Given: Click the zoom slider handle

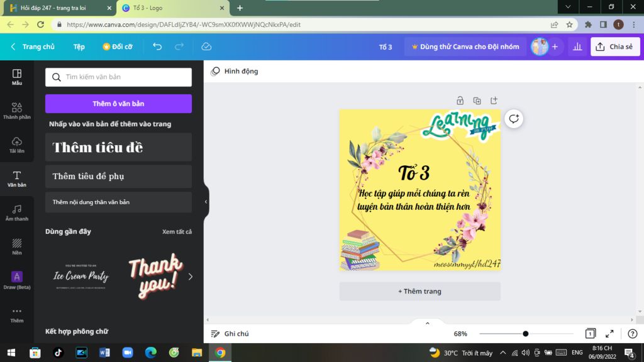Looking at the screenshot, I should (525, 334).
